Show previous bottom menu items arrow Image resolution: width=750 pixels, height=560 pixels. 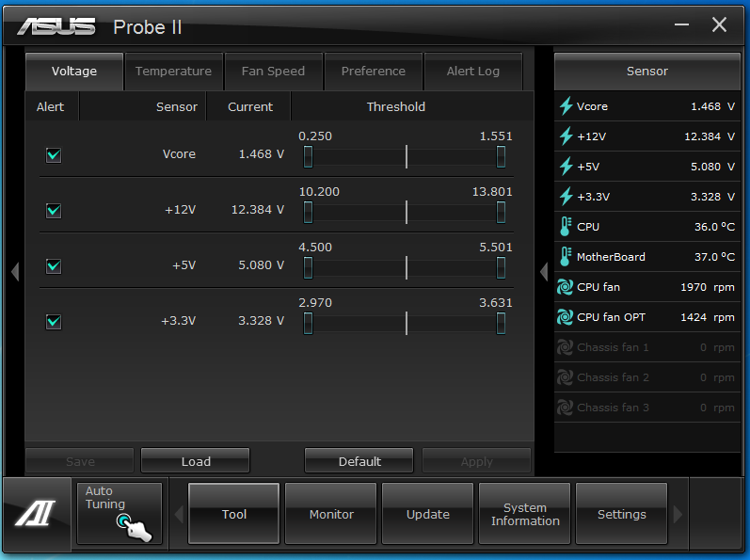tap(179, 515)
